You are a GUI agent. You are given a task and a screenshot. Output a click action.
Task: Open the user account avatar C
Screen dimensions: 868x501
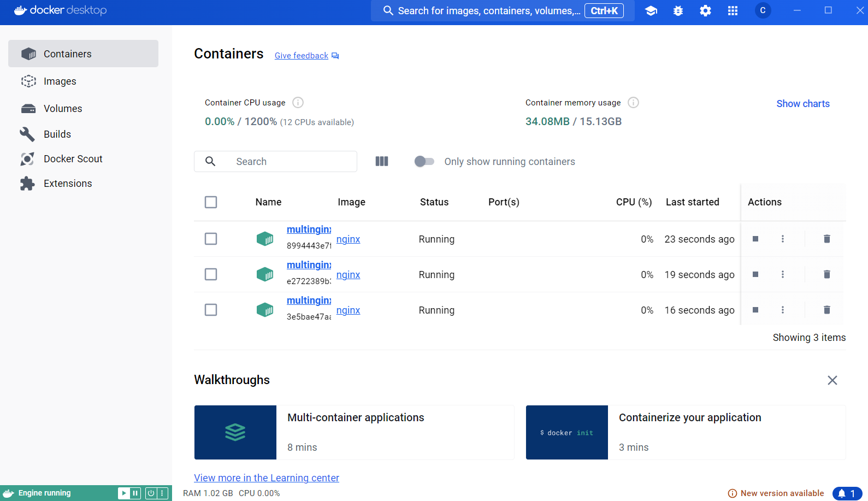763,10
